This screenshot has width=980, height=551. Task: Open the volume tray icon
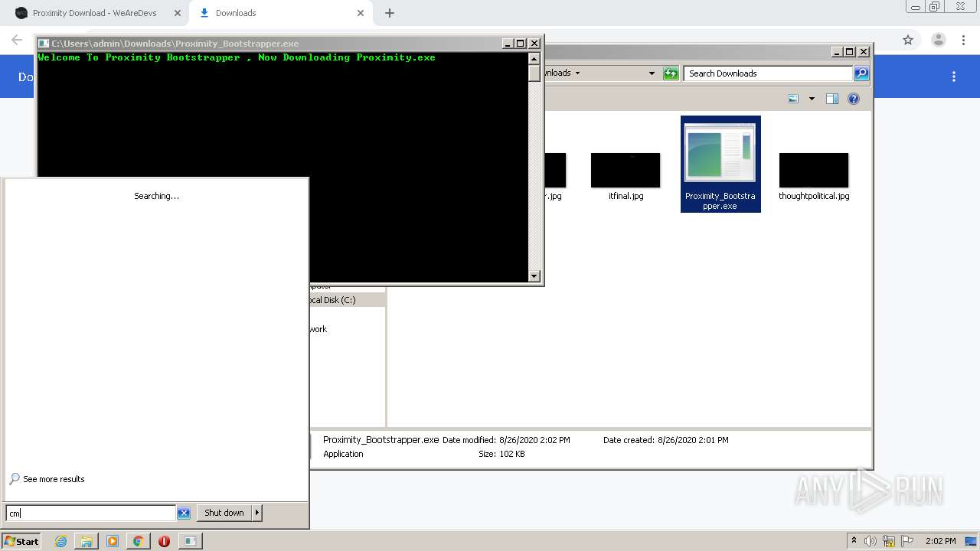(871, 541)
